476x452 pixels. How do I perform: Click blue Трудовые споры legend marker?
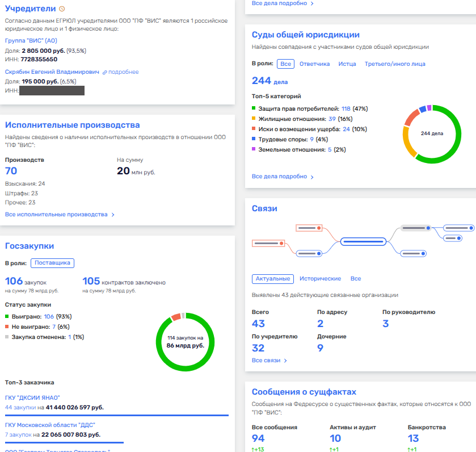pyautogui.click(x=254, y=139)
